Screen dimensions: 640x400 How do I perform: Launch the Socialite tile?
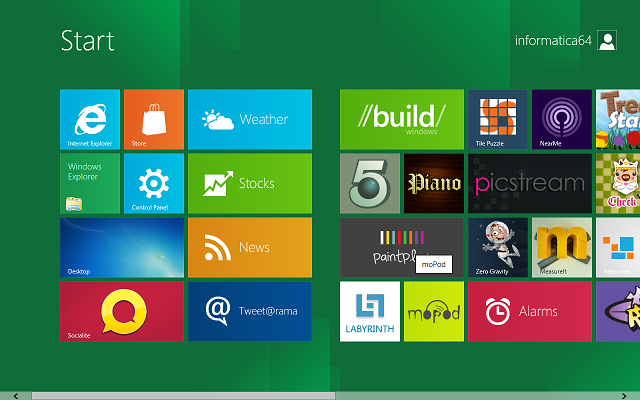(122, 311)
